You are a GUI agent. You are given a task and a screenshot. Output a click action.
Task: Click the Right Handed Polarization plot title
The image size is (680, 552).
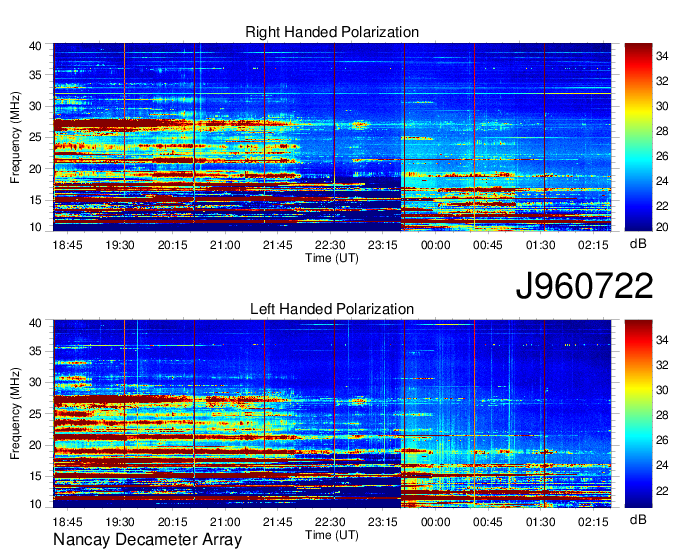(x=332, y=32)
